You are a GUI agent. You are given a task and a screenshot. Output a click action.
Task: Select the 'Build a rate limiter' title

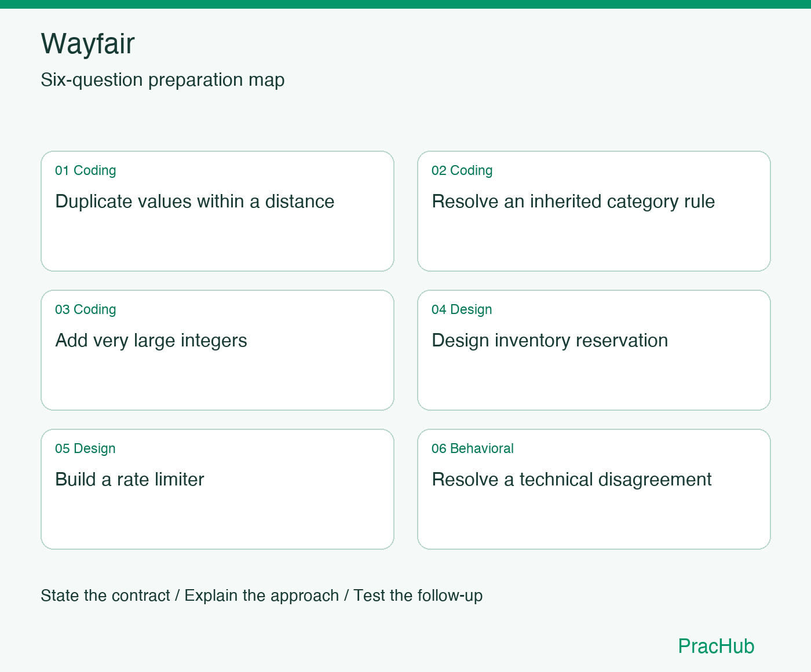(130, 480)
